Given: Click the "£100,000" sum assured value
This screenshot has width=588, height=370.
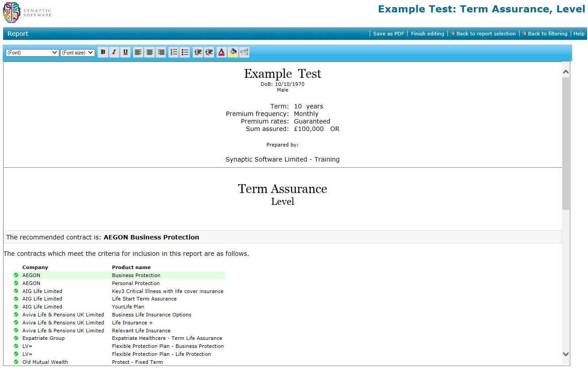Looking at the screenshot, I should 309,129.
